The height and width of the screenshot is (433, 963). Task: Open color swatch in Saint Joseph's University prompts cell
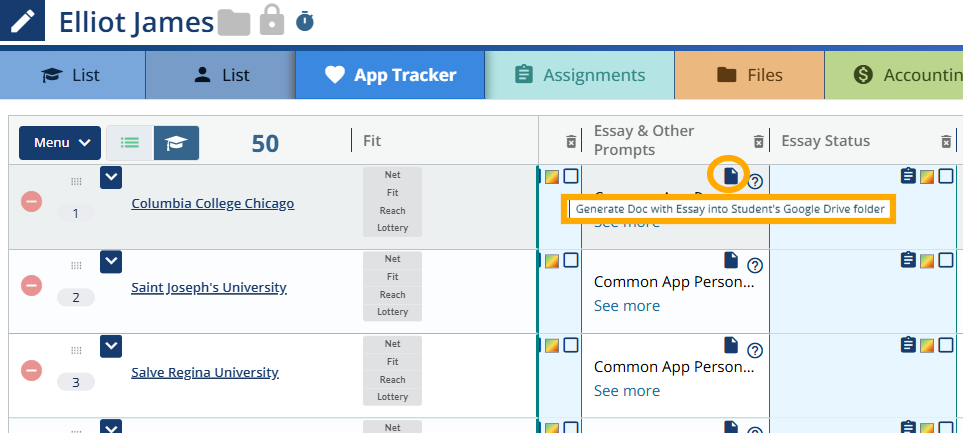pos(552,261)
